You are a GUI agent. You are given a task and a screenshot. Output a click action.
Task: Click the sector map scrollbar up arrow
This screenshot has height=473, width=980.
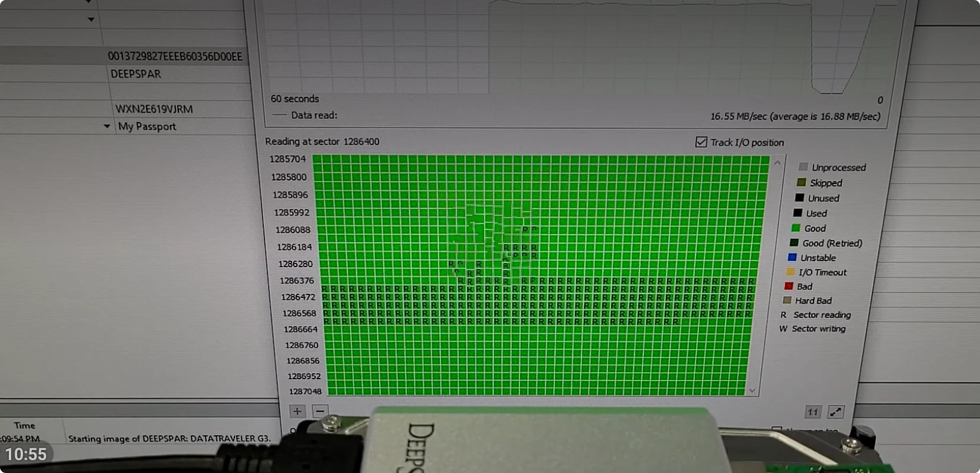click(778, 163)
